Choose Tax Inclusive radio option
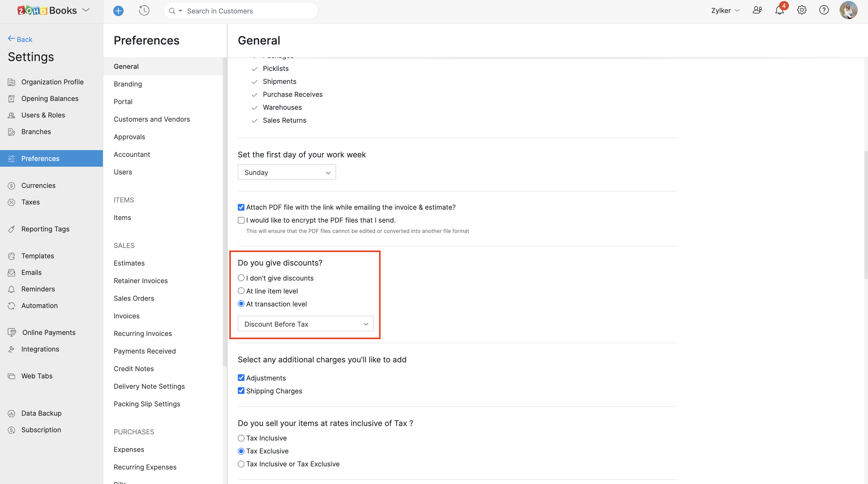This screenshot has height=484, width=868. 241,438
